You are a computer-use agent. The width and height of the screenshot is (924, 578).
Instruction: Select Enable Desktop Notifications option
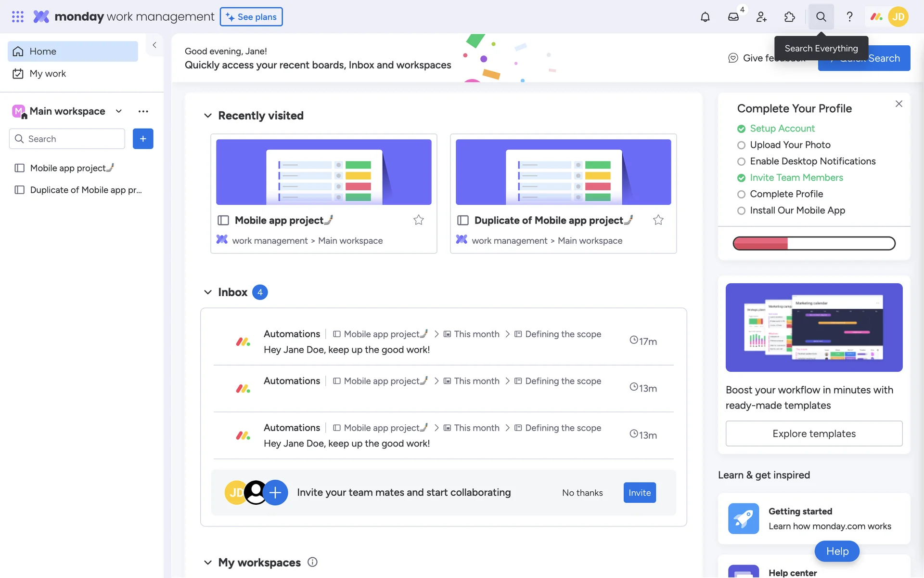[741, 161]
